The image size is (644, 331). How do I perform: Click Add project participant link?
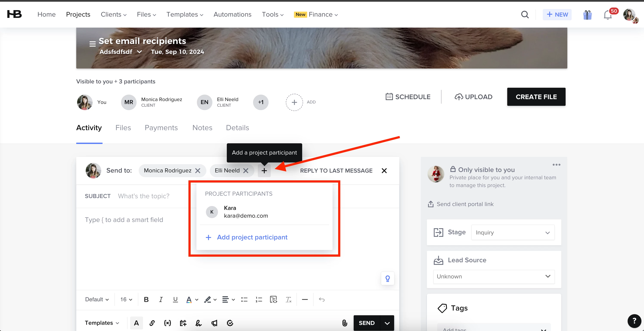click(252, 237)
